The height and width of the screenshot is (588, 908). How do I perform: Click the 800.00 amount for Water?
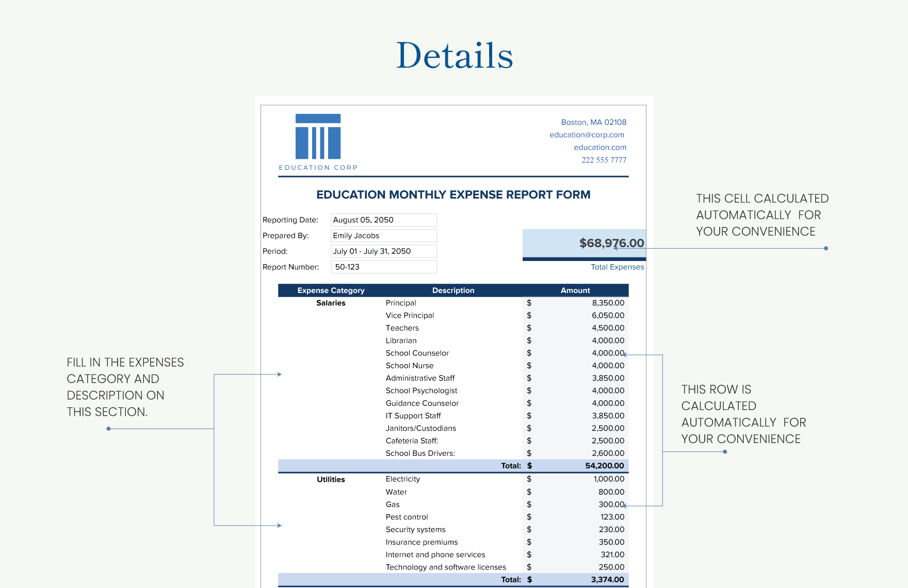point(611,492)
